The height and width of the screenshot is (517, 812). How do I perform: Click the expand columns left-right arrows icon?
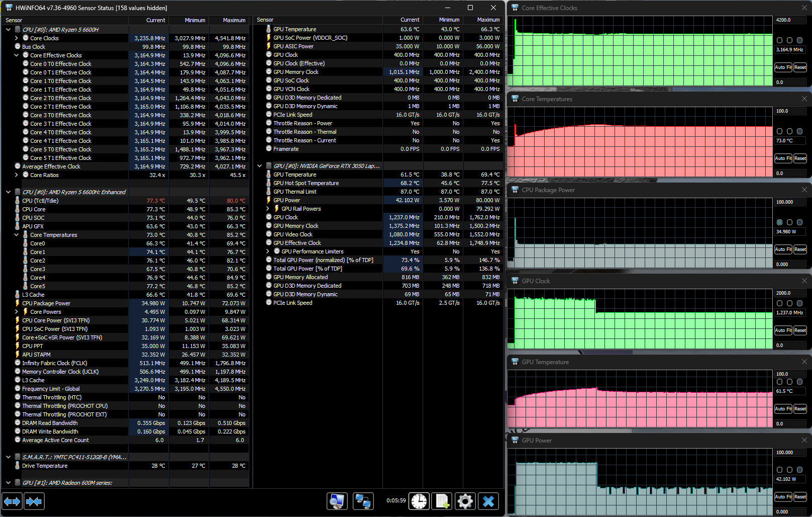12,501
